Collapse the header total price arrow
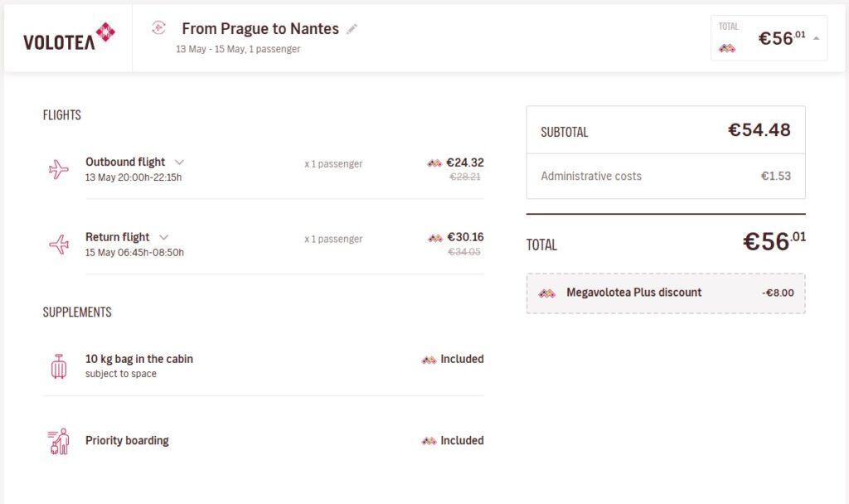 (x=816, y=38)
